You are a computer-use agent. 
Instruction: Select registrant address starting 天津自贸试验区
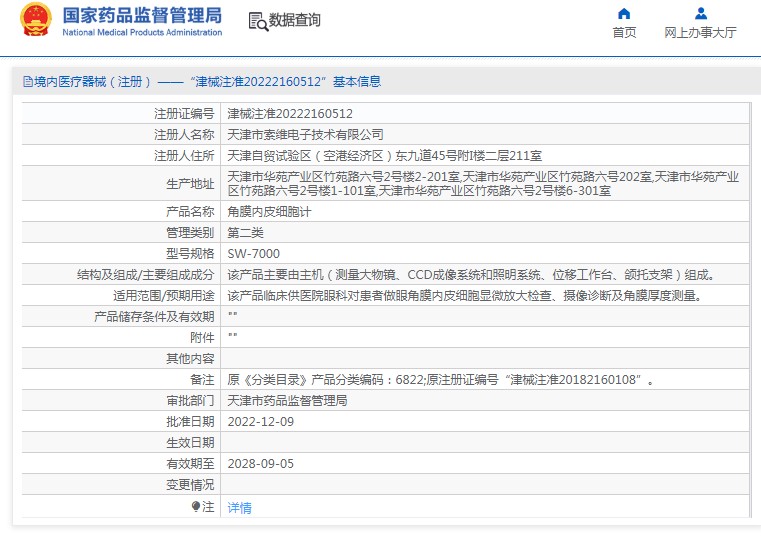[384, 156]
